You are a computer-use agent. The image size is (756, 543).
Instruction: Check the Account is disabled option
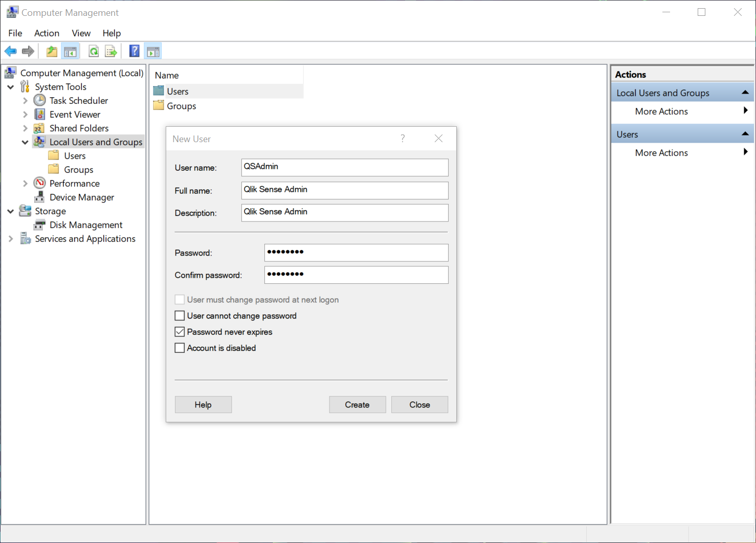[x=180, y=348]
